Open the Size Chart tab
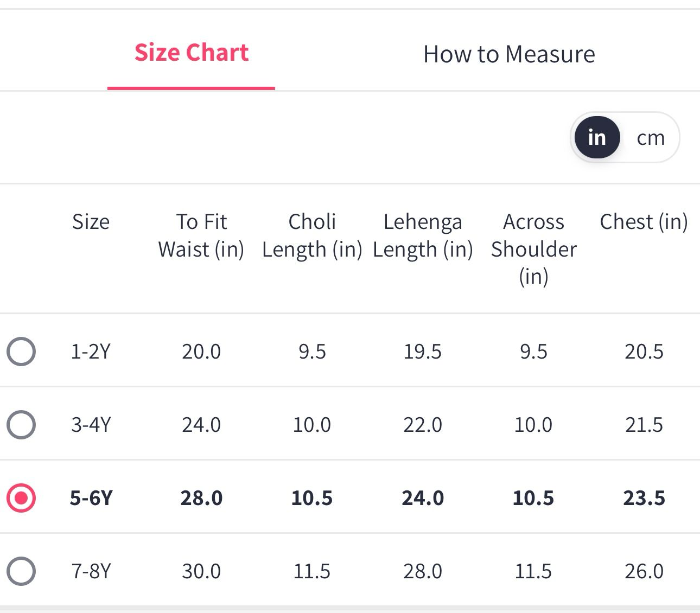Screen dimensions: 700x613 coord(191,53)
